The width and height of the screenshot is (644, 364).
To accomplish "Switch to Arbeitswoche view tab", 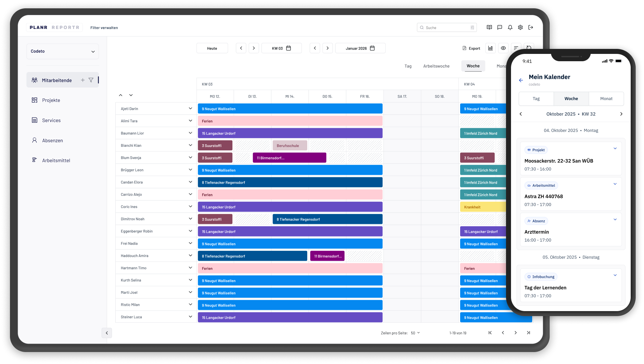I will pos(436,66).
